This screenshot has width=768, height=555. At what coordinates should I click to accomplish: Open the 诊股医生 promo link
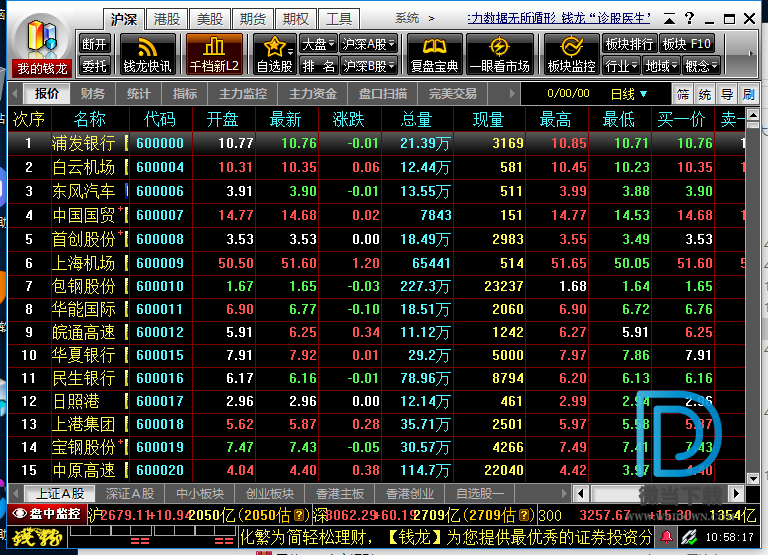559,18
